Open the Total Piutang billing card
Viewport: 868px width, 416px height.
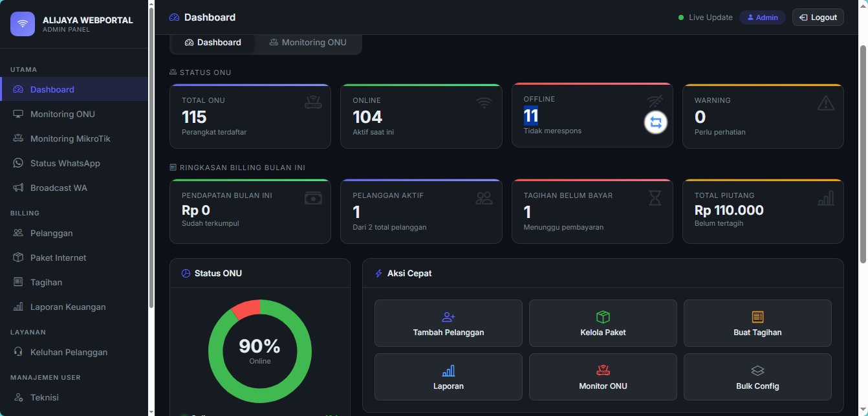point(763,212)
